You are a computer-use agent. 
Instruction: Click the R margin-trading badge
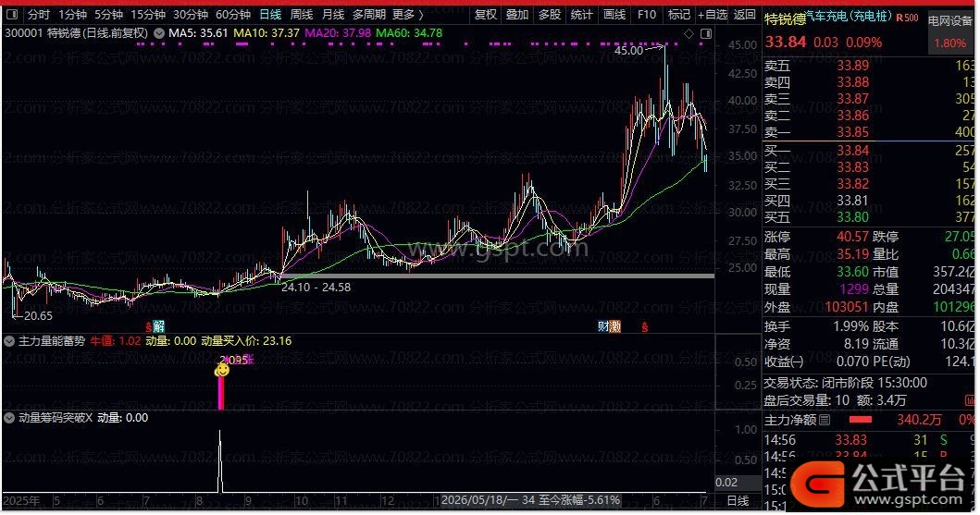[899, 18]
